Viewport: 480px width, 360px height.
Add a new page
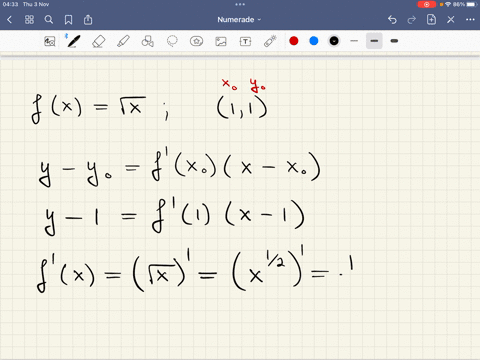(x=431, y=20)
